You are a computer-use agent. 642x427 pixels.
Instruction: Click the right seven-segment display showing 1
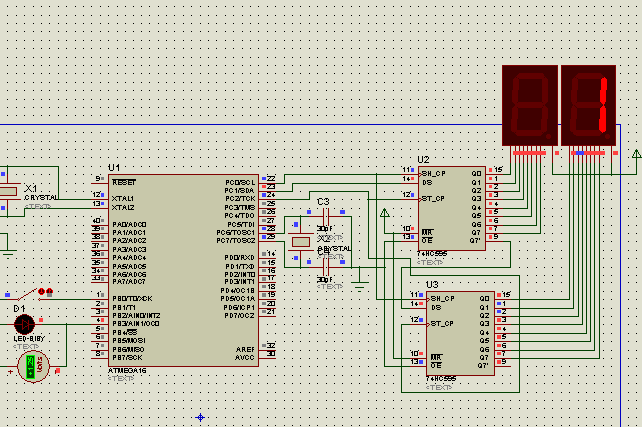588,105
